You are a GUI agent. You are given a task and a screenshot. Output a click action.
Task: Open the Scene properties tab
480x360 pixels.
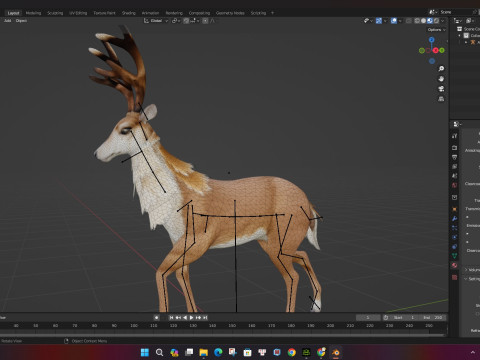pos(455,176)
